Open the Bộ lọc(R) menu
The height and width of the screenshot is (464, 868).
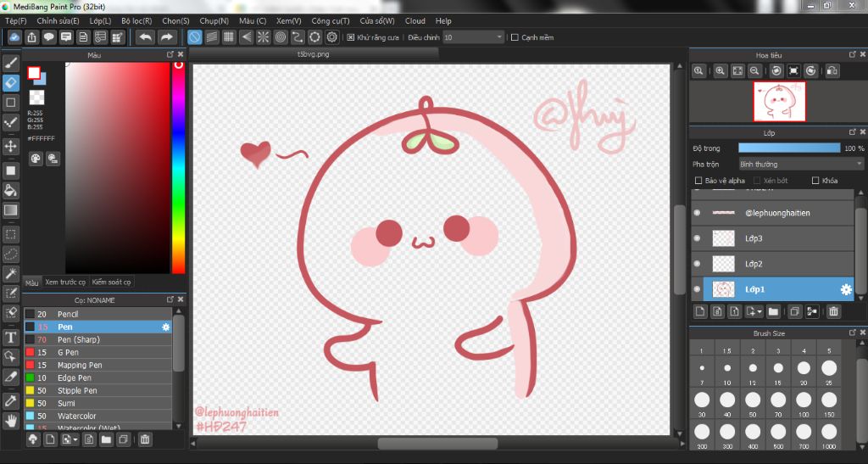coord(136,21)
